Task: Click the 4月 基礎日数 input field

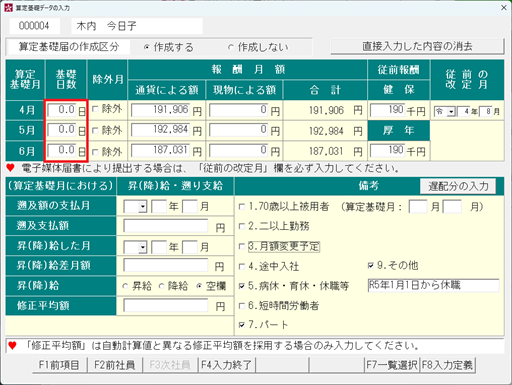Action: click(62, 110)
